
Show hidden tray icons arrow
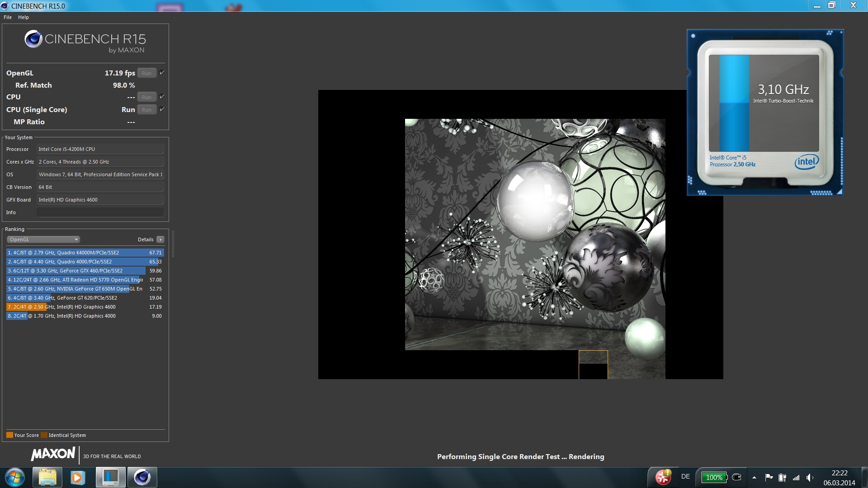pos(754,477)
